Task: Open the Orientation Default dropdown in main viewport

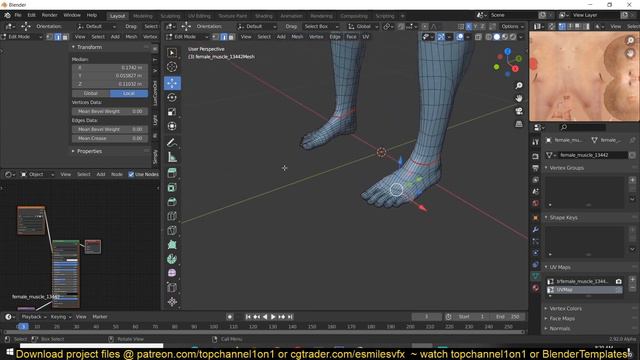Action: tap(257, 26)
